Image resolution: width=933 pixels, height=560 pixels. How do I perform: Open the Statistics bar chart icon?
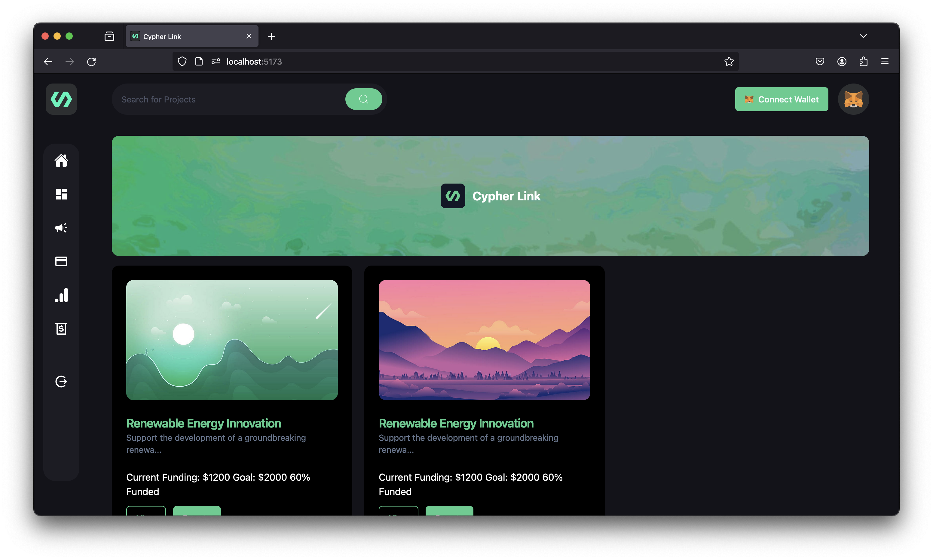61,295
